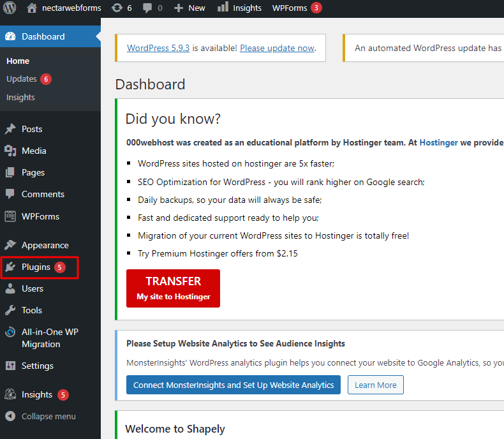Open the Updates submenu item

[x=22, y=78]
